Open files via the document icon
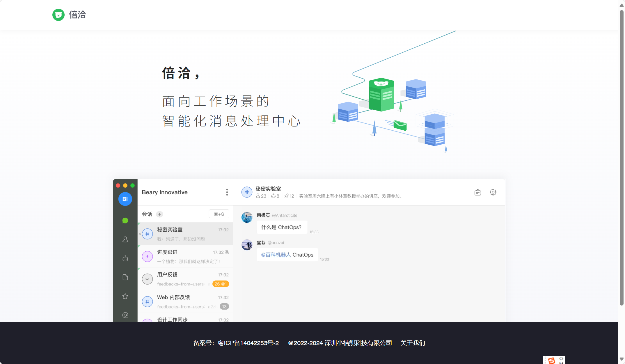 125,277
